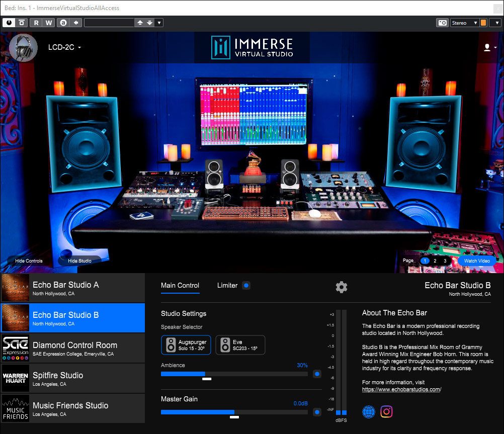Open the user account dropdown

pyautogui.click(x=489, y=47)
